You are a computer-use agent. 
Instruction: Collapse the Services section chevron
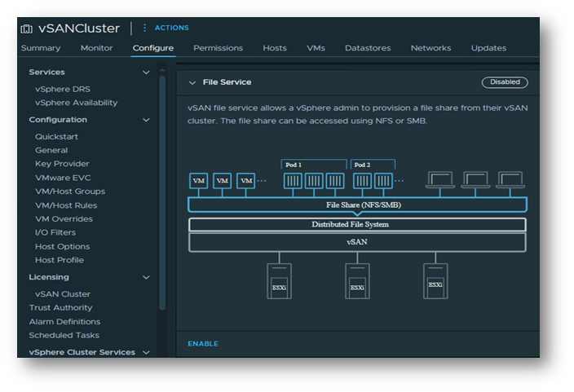click(x=146, y=73)
